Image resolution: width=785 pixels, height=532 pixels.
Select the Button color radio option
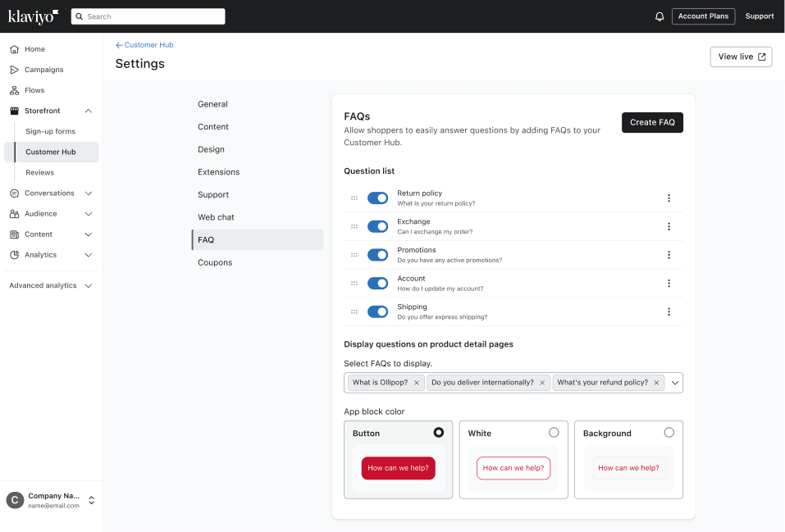439,433
